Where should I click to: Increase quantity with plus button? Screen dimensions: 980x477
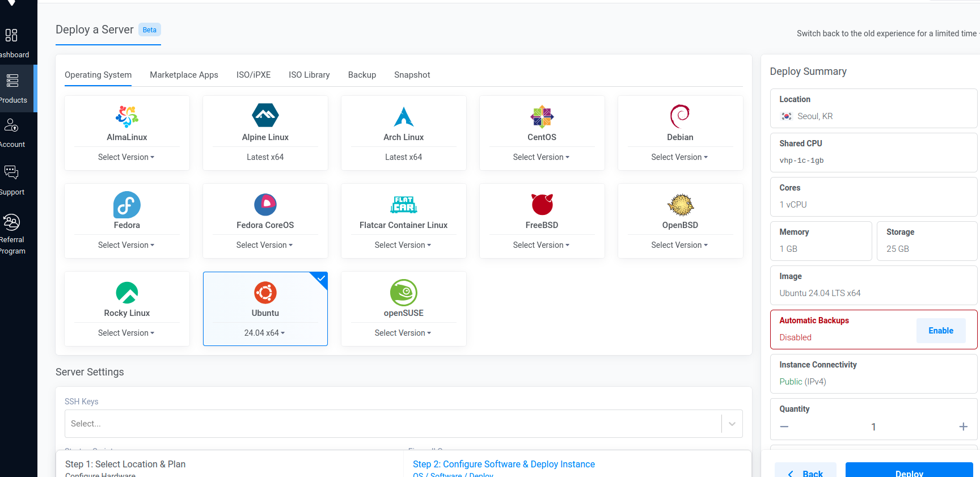pos(963,427)
